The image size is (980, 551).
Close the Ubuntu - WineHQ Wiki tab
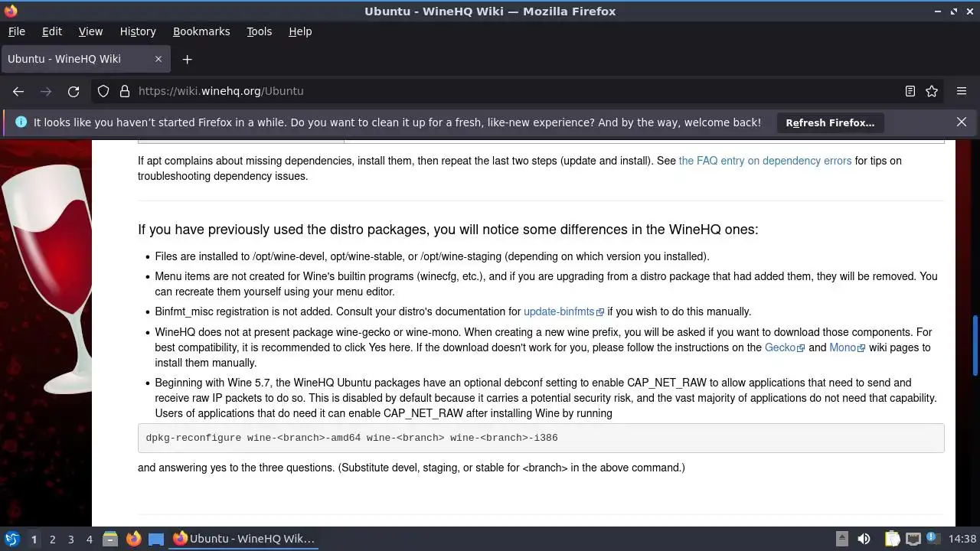pos(158,59)
